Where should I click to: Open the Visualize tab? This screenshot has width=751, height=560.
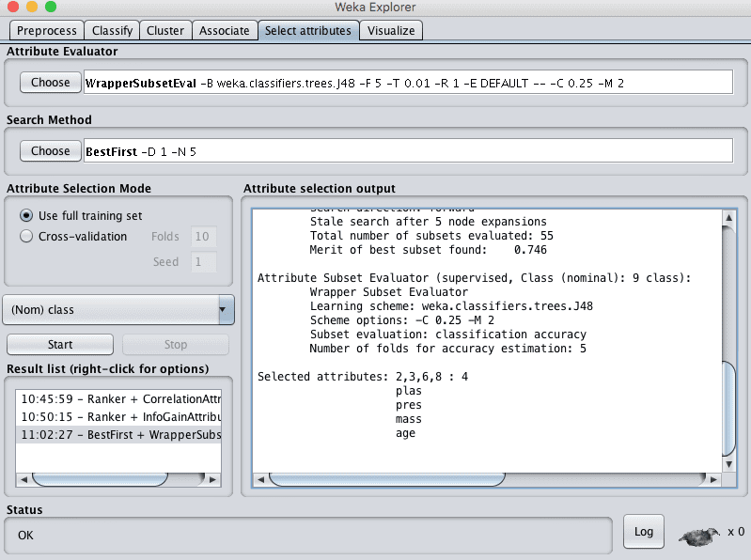[391, 31]
